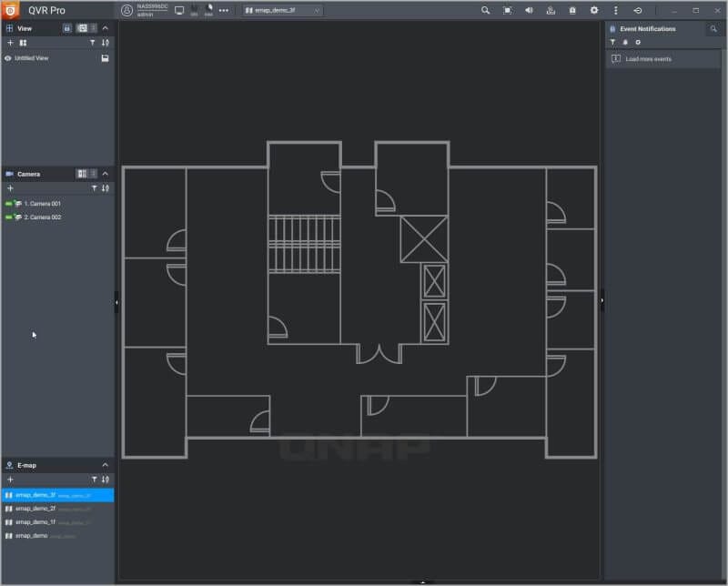728x586 pixels.
Task: Click the admin user account icon
Action: 126,10
